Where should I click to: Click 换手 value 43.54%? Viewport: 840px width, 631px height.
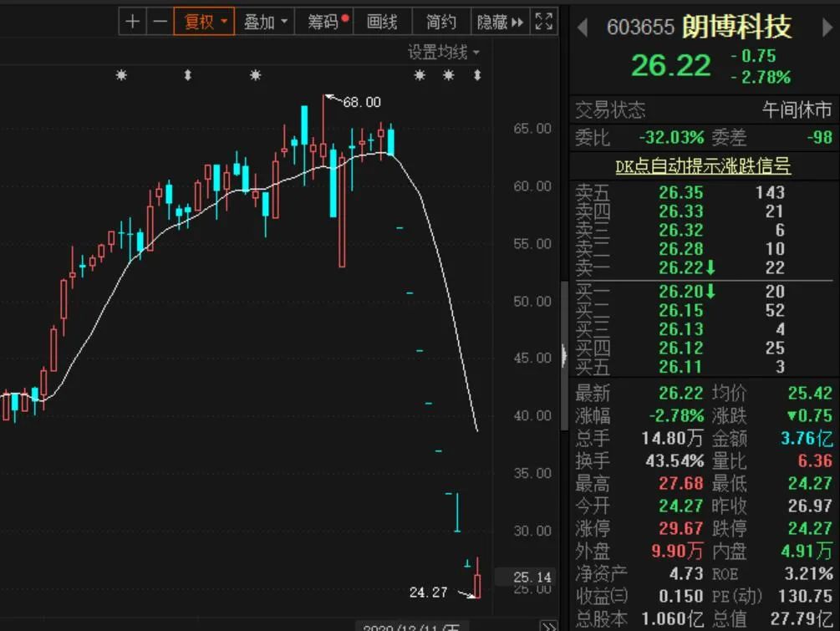tap(675, 461)
